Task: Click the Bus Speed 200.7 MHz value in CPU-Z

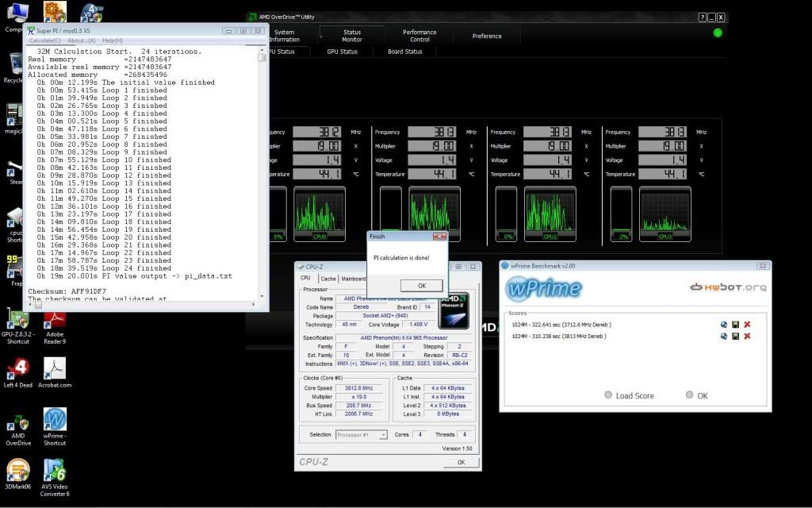Action: pos(358,406)
